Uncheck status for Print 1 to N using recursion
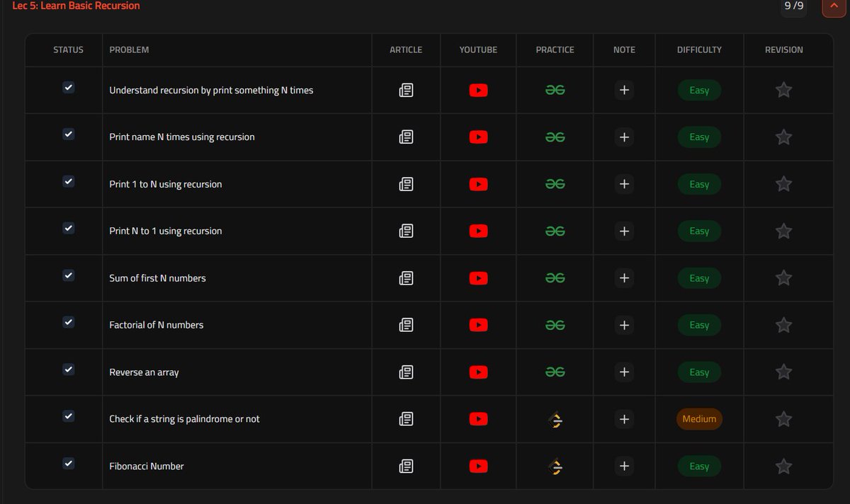Viewport: 850px width, 504px height. [x=68, y=181]
